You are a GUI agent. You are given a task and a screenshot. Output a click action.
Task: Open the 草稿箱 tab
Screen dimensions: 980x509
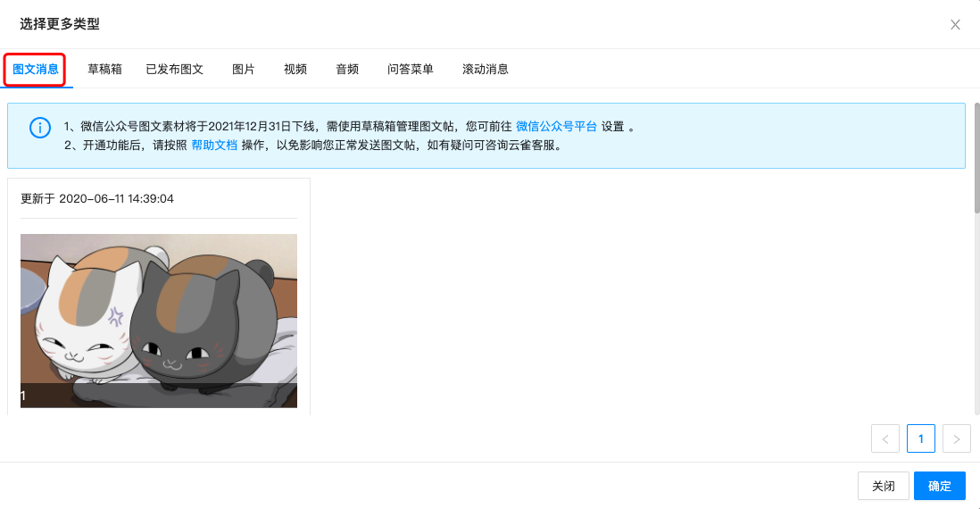[104, 70]
